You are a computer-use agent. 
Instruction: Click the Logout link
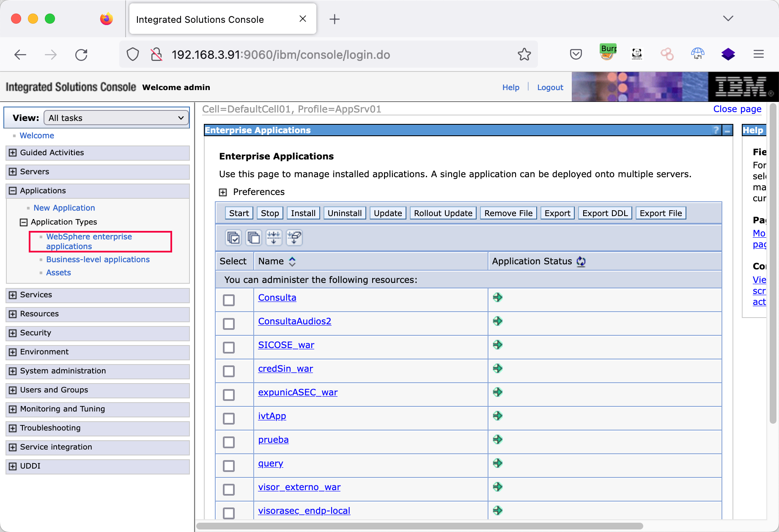click(550, 87)
